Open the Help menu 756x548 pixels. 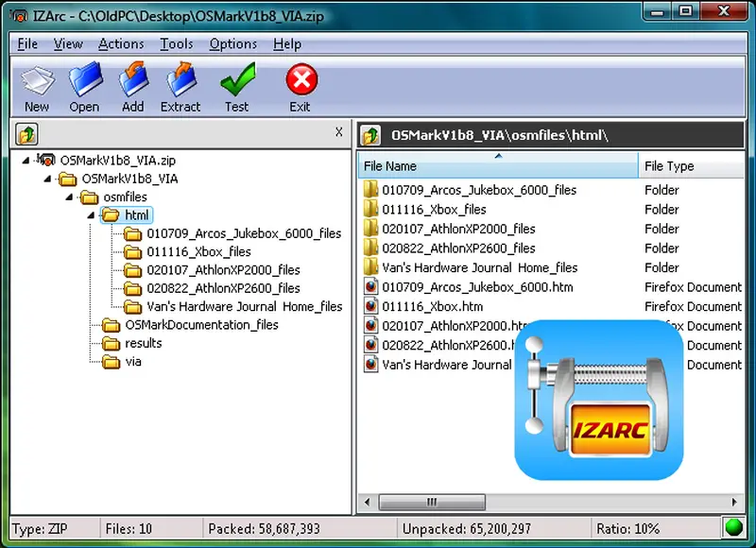287,43
